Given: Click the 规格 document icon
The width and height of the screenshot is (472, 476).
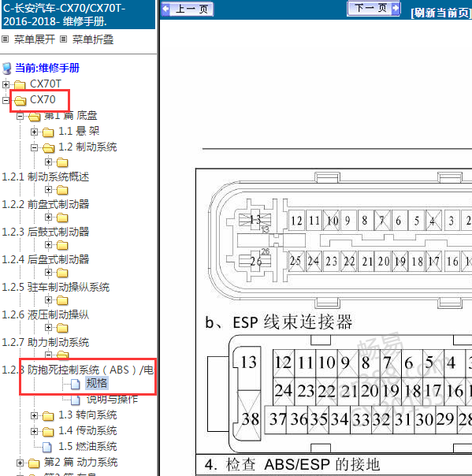Looking at the screenshot, I should tap(76, 384).
